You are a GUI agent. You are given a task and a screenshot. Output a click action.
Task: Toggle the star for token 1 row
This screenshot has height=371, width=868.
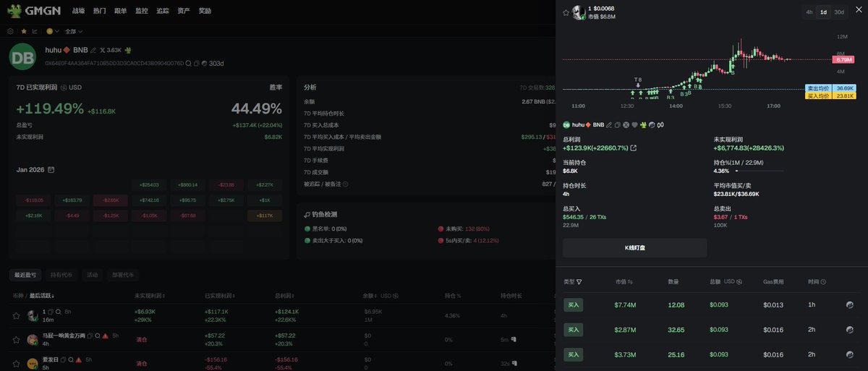coord(16,315)
